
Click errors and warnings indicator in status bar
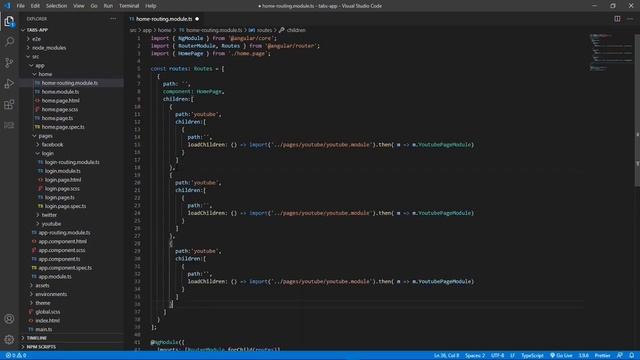point(16,356)
